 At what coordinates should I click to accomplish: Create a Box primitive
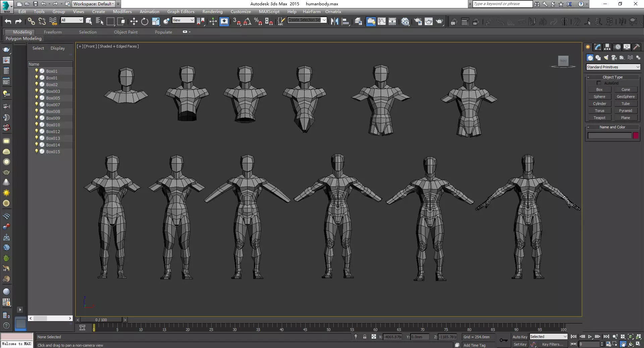coord(599,90)
